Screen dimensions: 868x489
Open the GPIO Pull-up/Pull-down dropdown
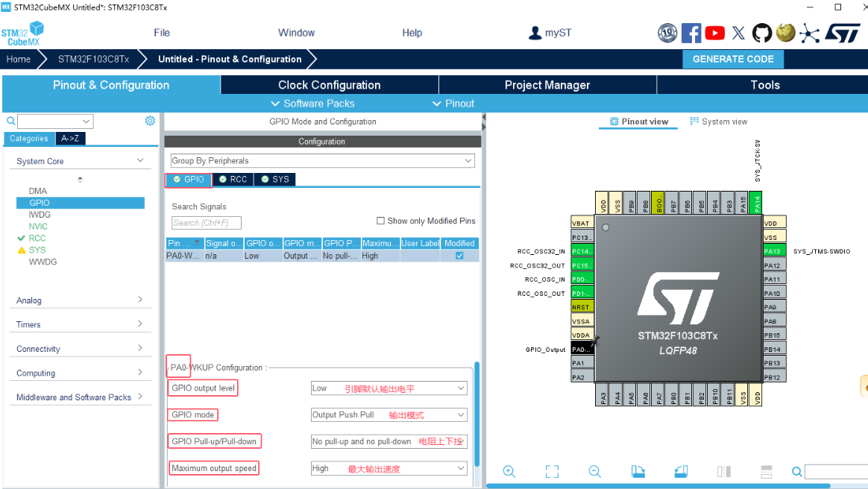389,441
